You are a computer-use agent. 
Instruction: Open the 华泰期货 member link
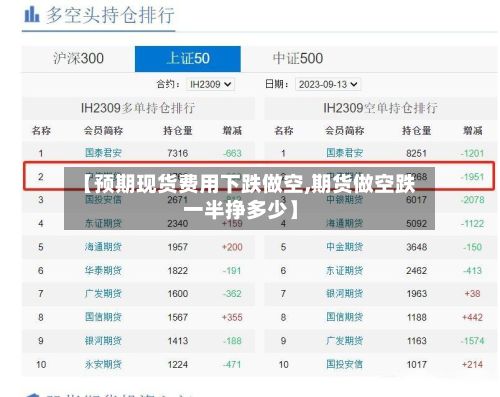pos(103,270)
